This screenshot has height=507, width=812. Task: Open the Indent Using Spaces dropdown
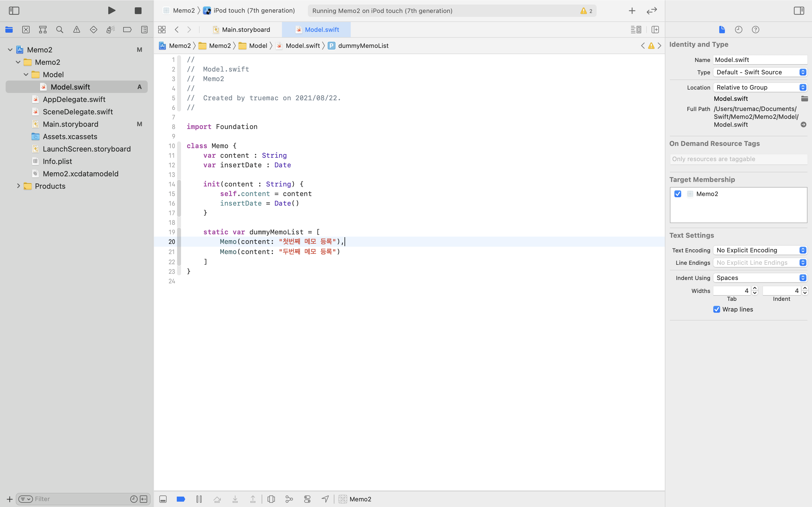click(760, 278)
